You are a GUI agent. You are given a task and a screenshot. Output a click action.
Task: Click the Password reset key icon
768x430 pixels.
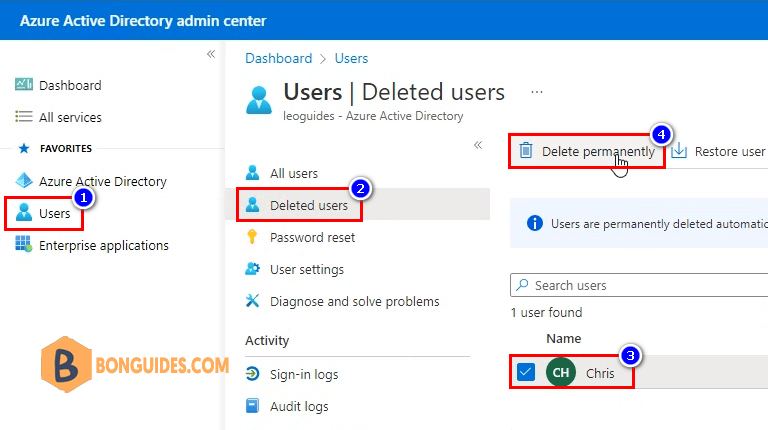coord(252,237)
